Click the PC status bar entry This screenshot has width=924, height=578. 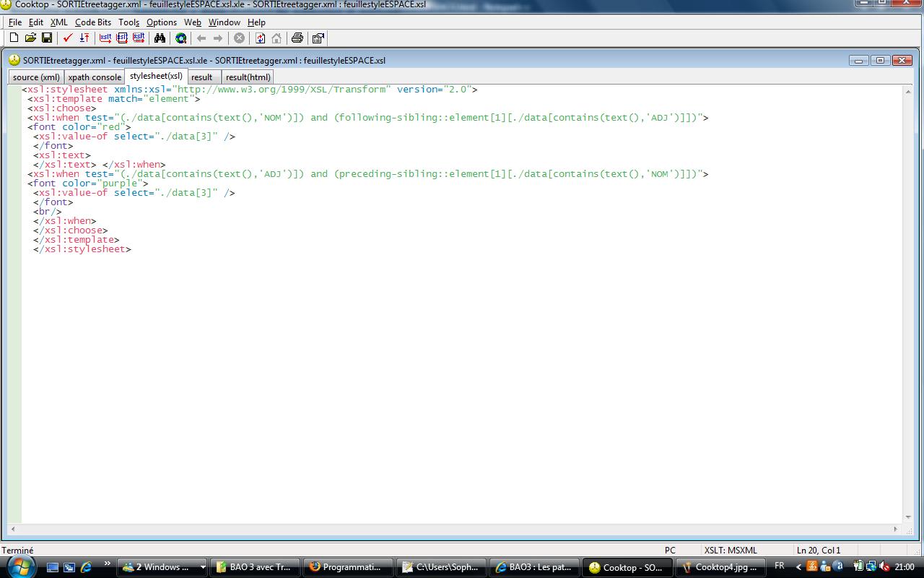[670, 550]
